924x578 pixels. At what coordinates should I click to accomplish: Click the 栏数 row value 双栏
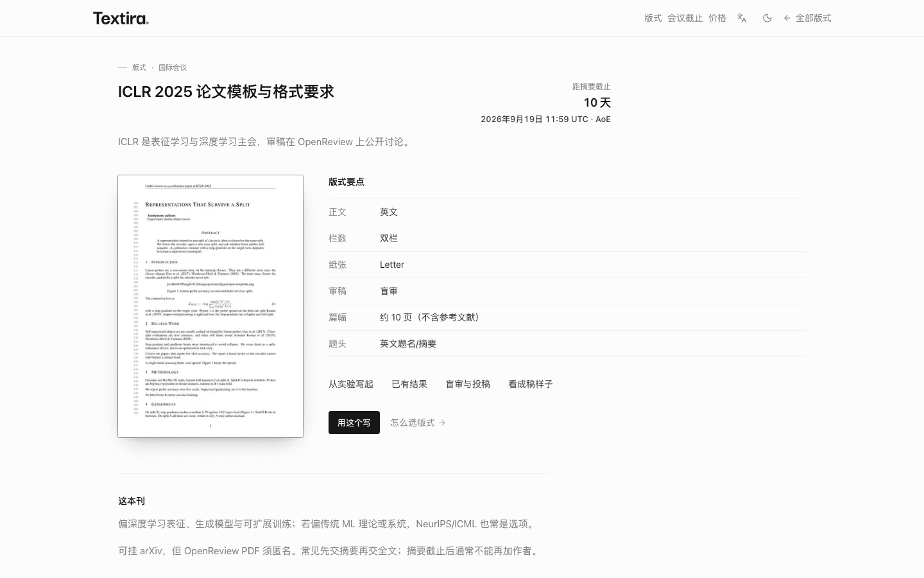pyautogui.click(x=389, y=238)
